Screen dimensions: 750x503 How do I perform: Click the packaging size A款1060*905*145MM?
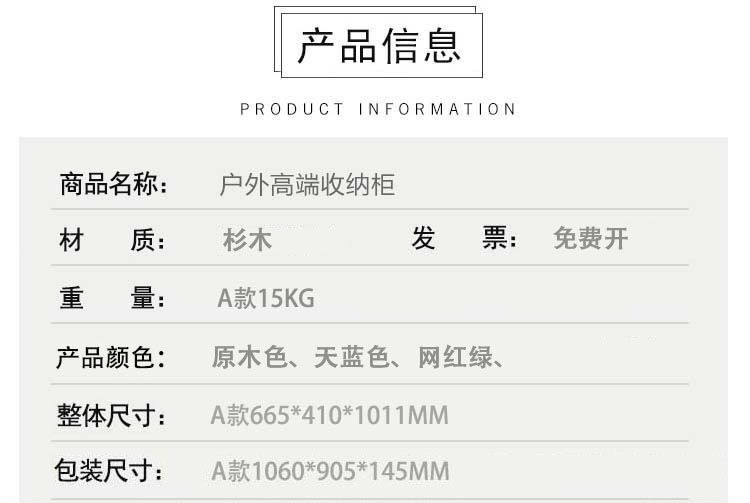click(x=331, y=471)
